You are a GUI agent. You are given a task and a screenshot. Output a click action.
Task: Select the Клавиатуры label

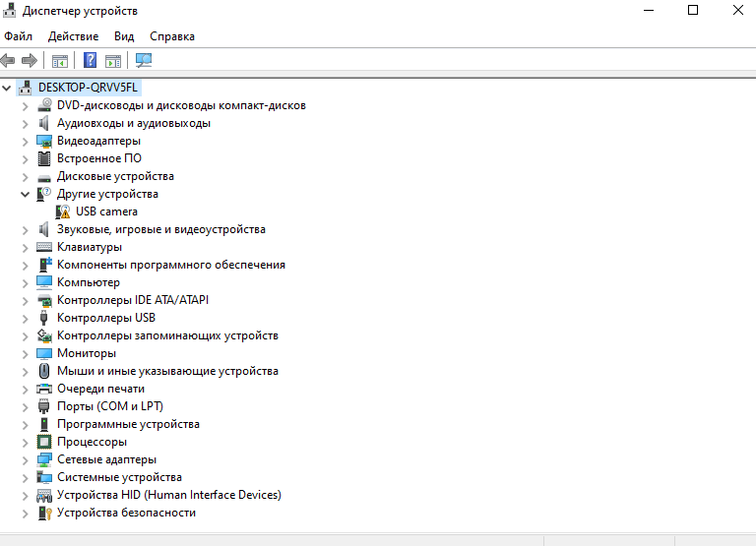pos(90,247)
